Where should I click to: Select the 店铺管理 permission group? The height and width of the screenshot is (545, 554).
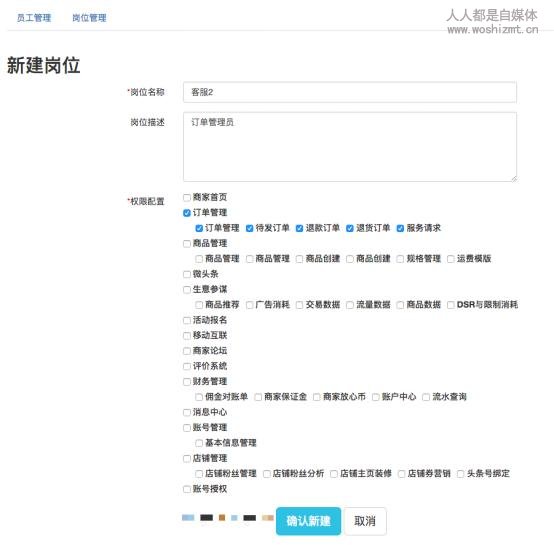point(187,459)
